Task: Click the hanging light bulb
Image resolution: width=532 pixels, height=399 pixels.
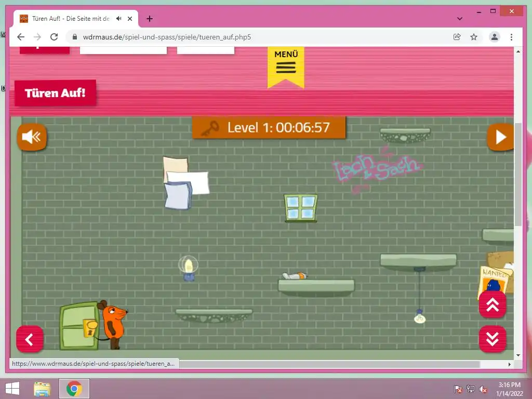Action: [420, 316]
